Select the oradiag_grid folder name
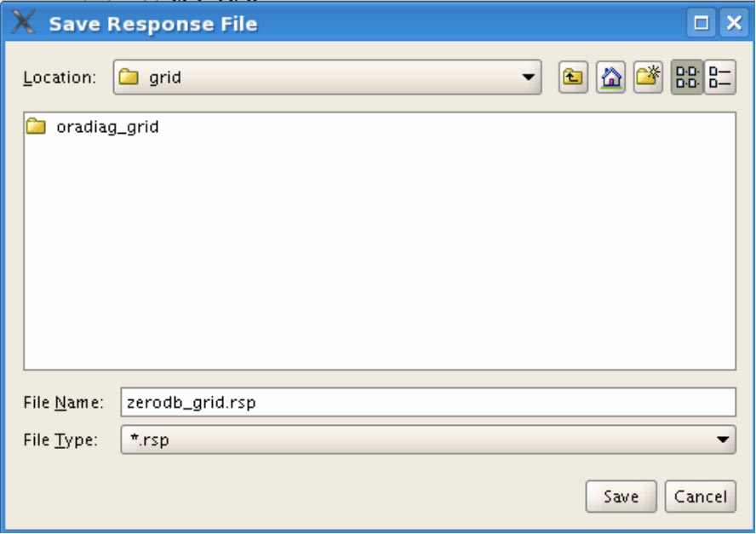This screenshot has height=534, width=756. coord(107,128)
